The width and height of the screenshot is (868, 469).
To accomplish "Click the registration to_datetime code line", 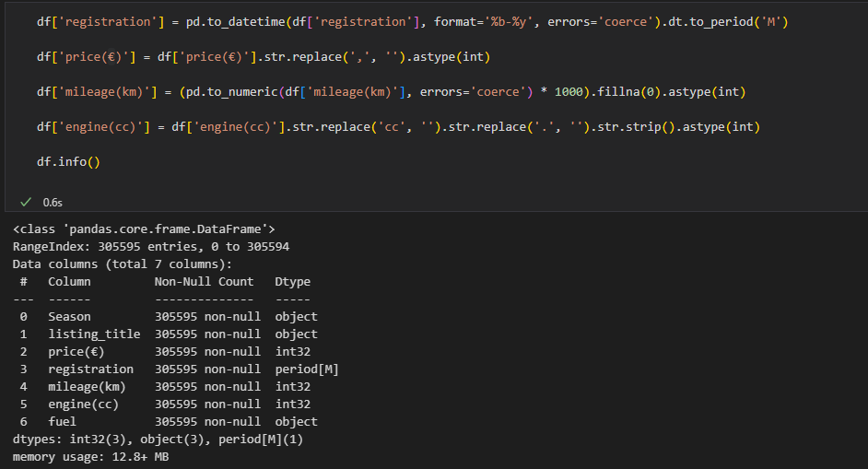I will point(413,21).
